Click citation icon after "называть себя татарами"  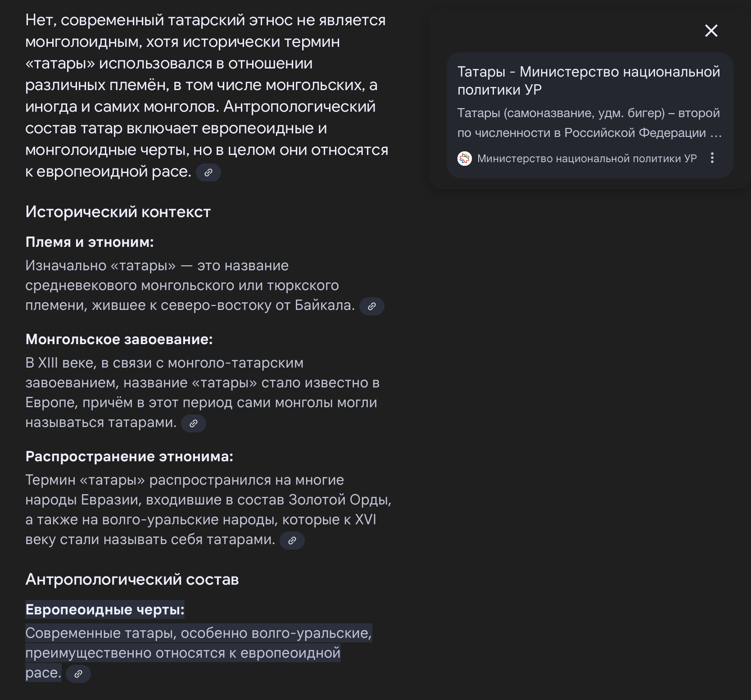click(x=292, y=541)
